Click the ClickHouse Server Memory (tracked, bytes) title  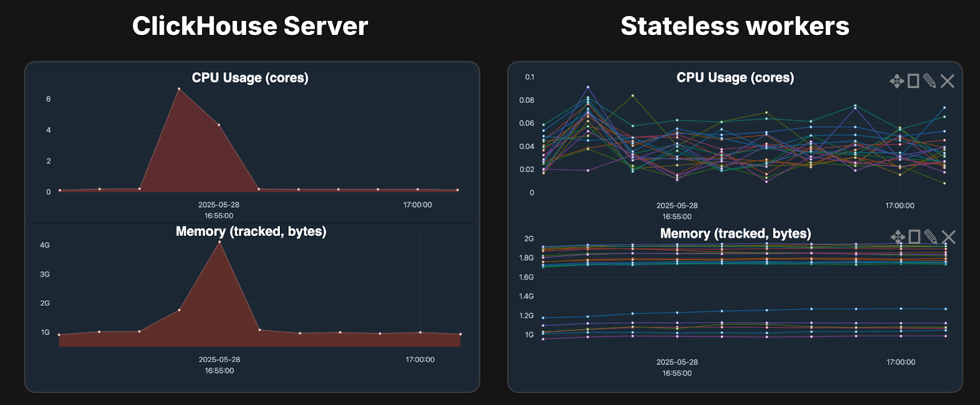click(x=251, y=232)
